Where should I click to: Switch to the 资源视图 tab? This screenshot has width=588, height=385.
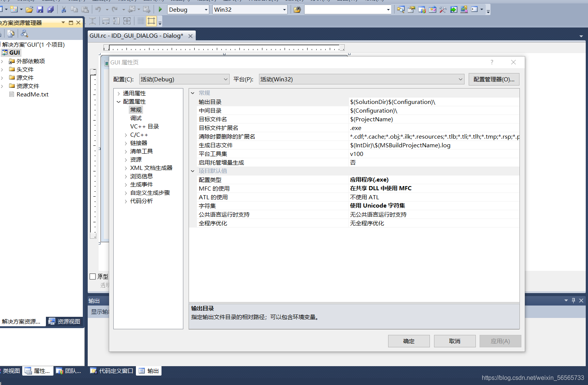tap(65, 321)
